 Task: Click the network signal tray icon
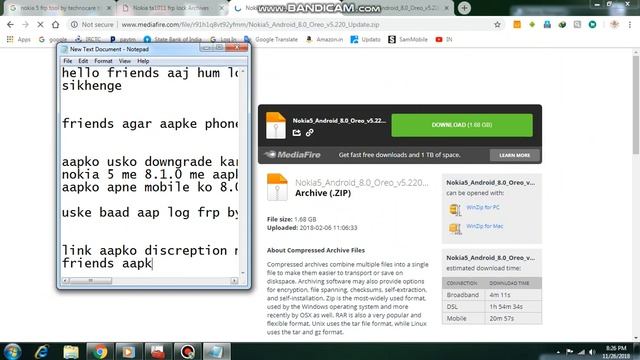tap(581, 352)
